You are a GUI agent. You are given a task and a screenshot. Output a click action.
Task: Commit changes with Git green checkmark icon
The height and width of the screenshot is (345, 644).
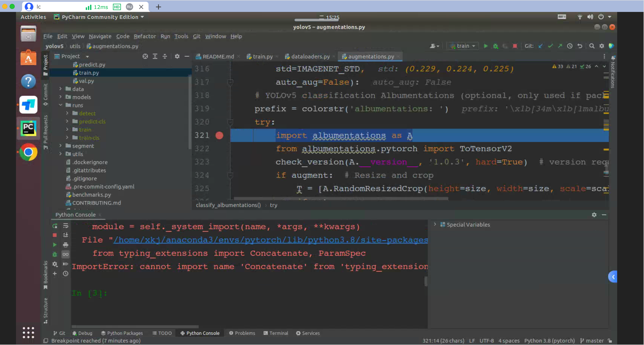pyautogui.click(x=550, y=46)
